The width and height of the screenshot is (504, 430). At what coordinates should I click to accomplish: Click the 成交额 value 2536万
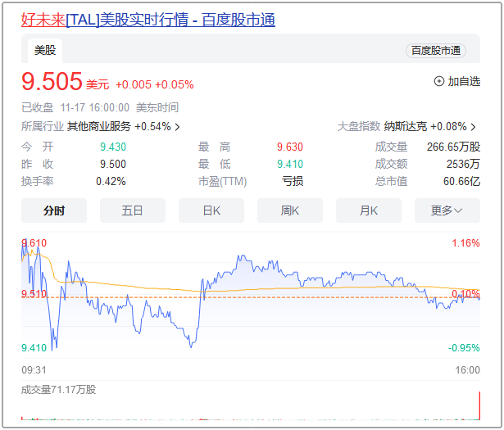[463, 164]
